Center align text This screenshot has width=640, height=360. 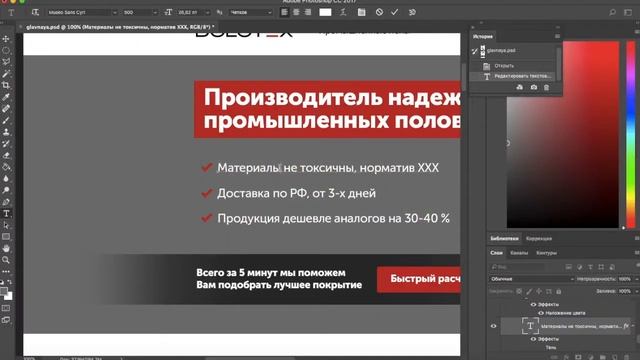tap(296, 12)
